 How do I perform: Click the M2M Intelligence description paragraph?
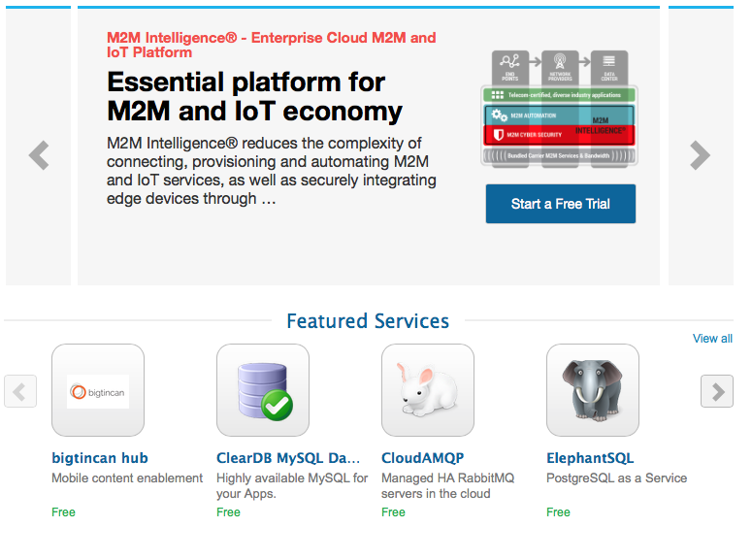272,171
